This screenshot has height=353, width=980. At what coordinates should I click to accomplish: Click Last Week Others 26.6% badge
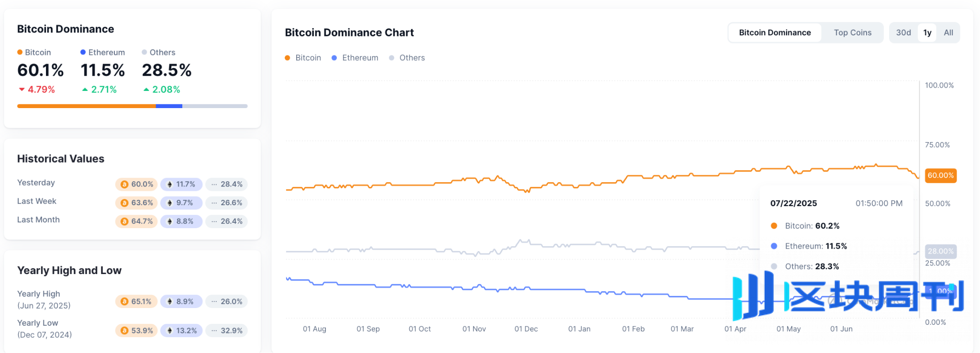coord(226,203)
